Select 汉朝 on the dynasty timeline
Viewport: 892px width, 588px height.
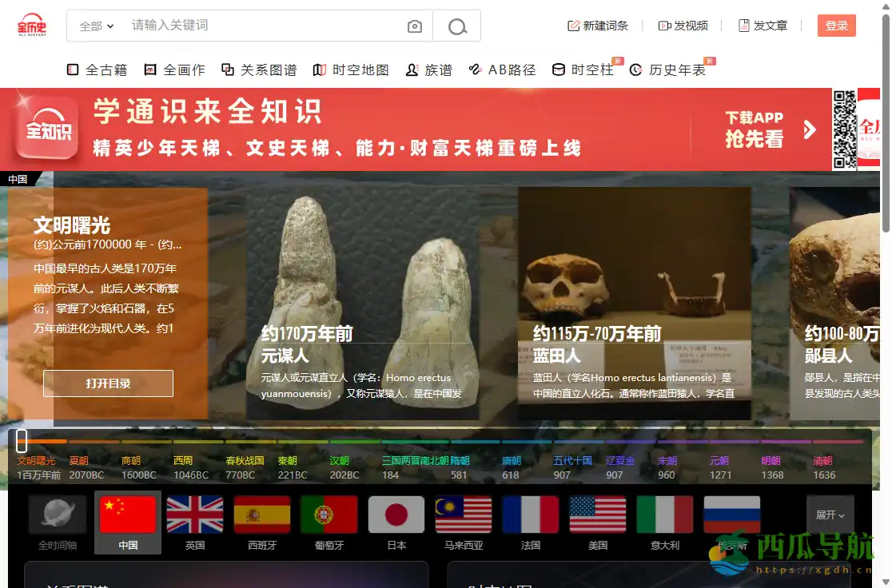[338, 460]
